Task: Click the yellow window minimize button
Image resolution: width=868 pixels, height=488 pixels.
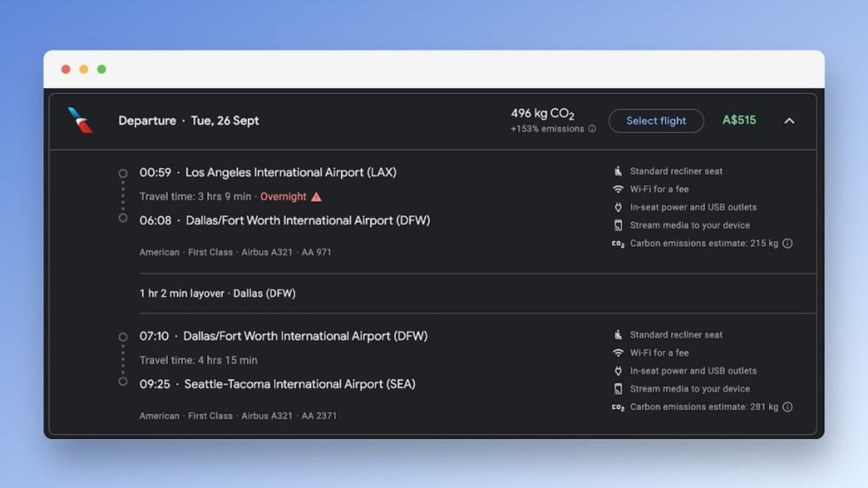Action: pyautogui.click(x=84, y=69)
